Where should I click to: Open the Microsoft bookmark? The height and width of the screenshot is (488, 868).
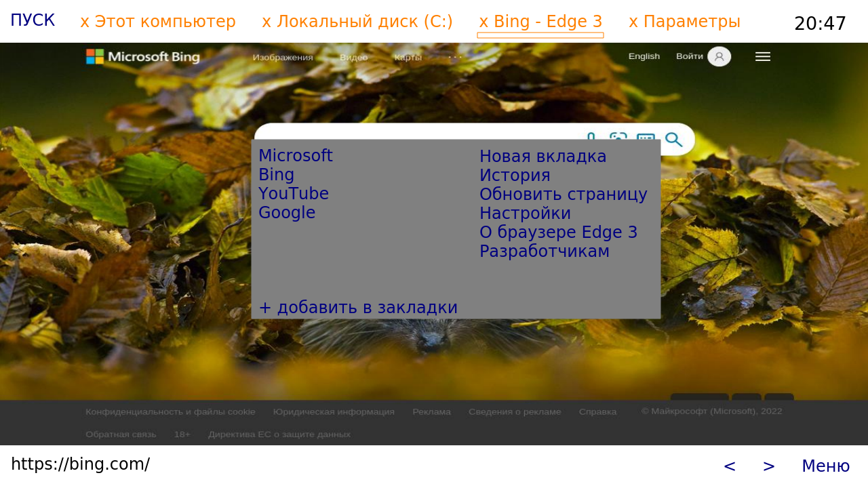point(296,156)
